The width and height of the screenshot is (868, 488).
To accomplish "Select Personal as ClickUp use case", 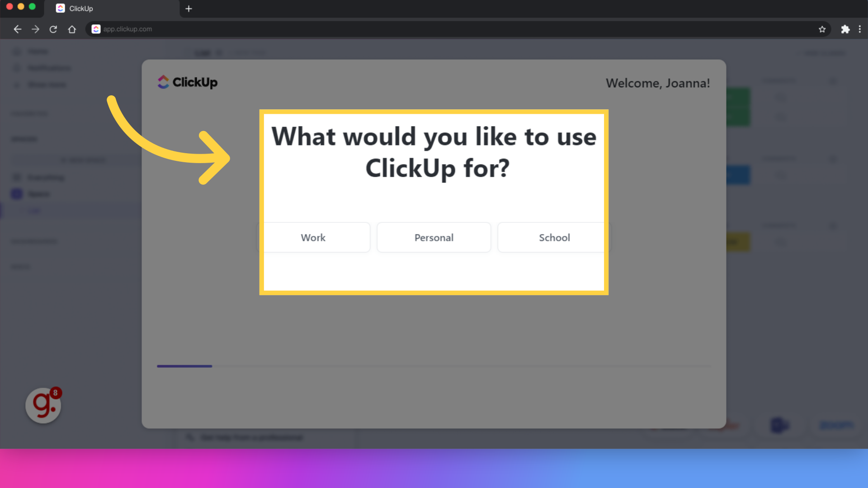I will (434, 237).
